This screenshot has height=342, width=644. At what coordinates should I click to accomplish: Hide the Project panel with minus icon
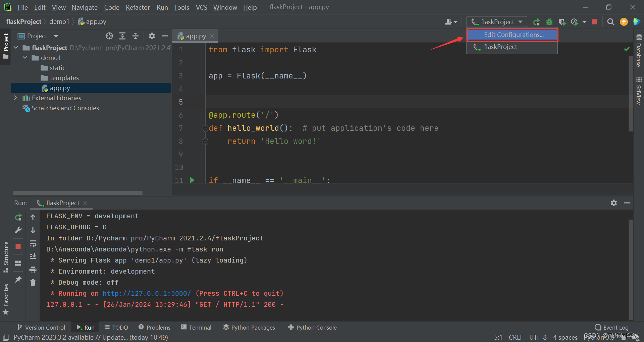(165, 36)
